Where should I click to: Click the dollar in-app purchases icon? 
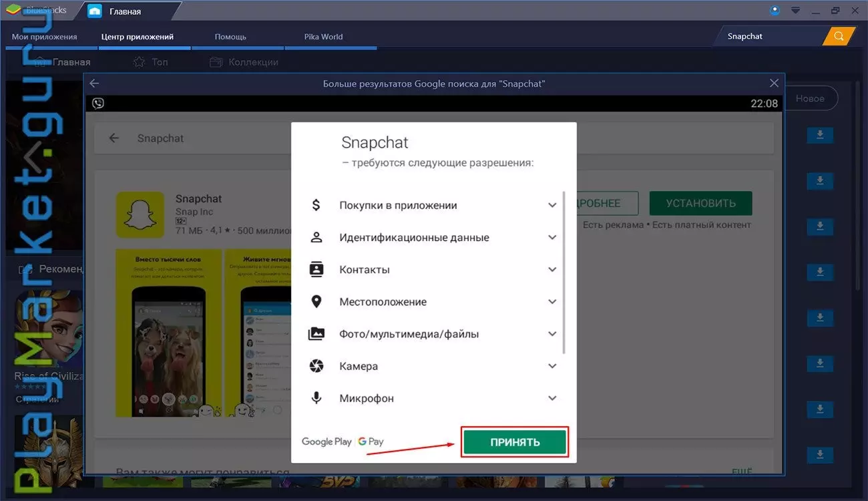316,205
